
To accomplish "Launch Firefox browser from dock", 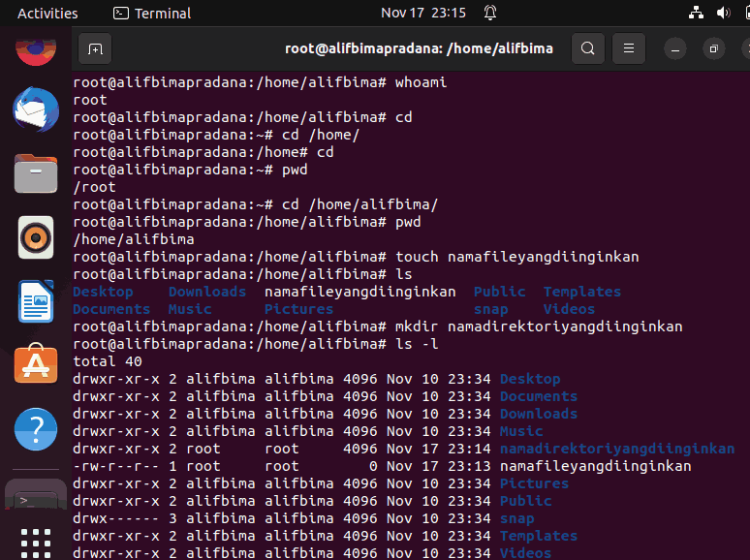I will point(36,49).
